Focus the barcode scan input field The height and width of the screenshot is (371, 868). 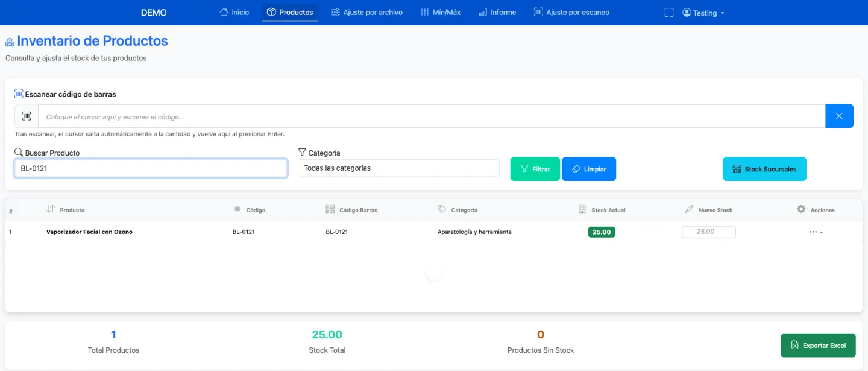(x=432, y=116)
